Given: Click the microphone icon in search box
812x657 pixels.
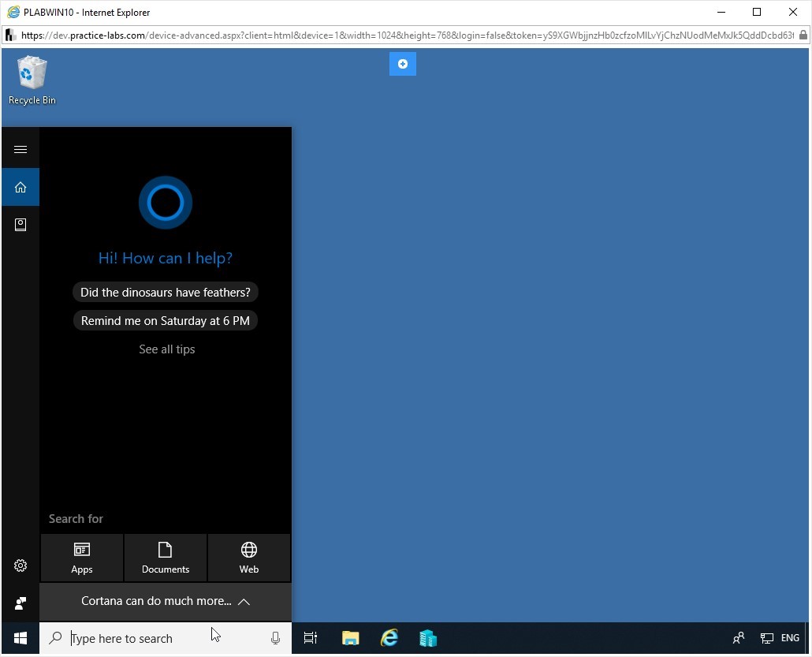Looking at the screenshot, I should [x=275, y=638].
